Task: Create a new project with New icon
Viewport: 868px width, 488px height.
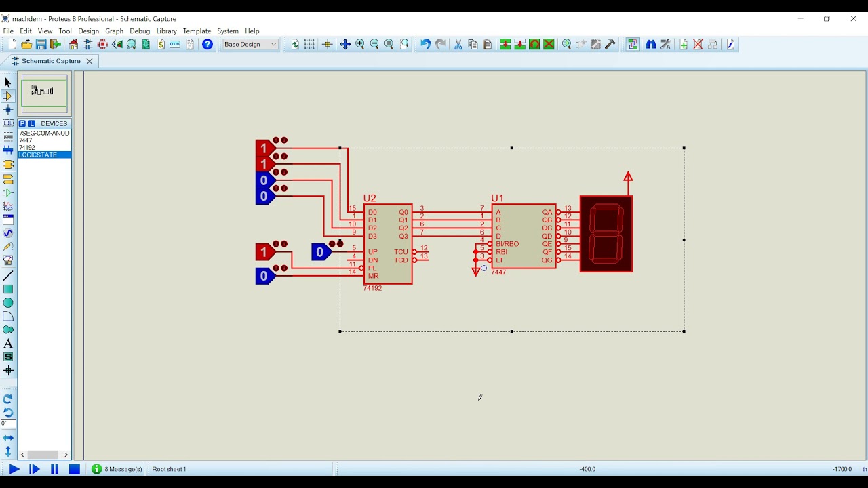Action: click(x=12, y=45)
